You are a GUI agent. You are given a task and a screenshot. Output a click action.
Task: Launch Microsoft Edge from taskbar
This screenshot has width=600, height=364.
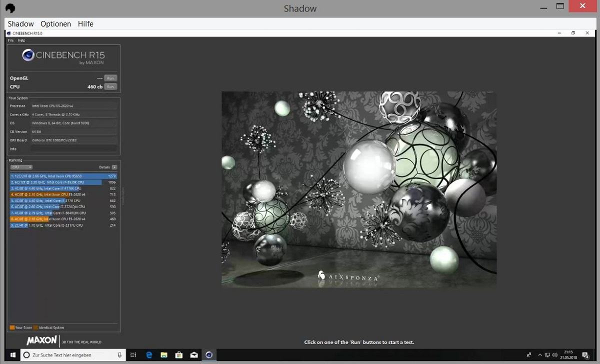click(x=149, y=355)
